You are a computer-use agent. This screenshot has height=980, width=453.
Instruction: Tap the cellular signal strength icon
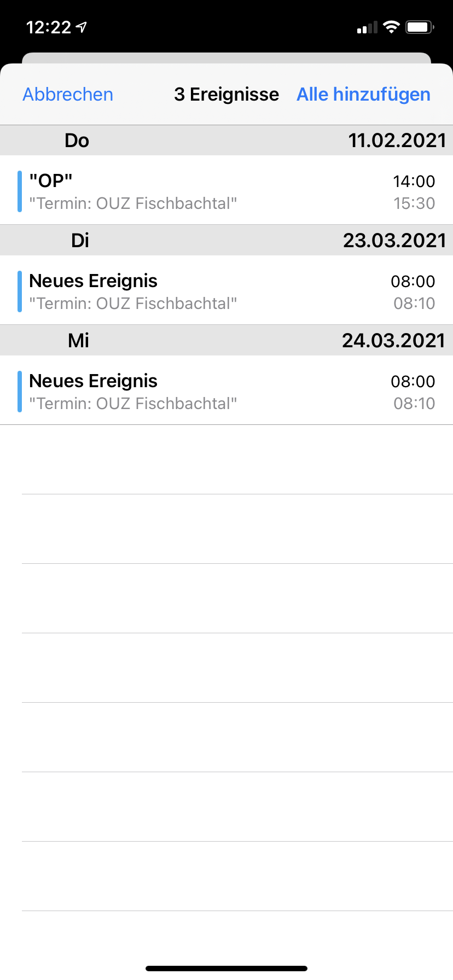point(367,27)
